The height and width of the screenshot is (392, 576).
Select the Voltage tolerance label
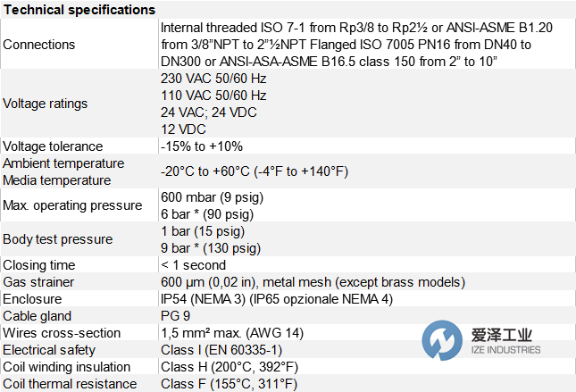[53, 146]
